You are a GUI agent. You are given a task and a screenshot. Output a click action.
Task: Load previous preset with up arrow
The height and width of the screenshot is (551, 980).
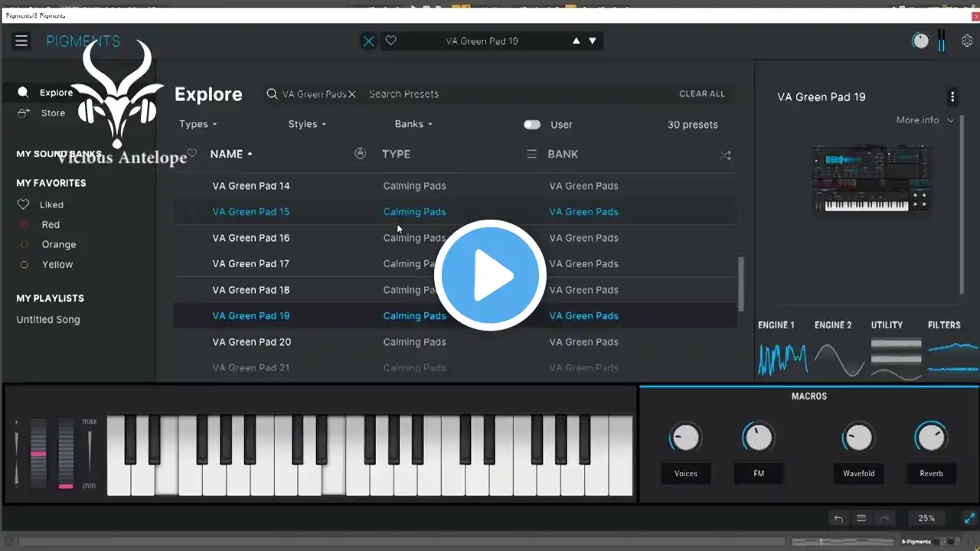click(x=577, y=41)
